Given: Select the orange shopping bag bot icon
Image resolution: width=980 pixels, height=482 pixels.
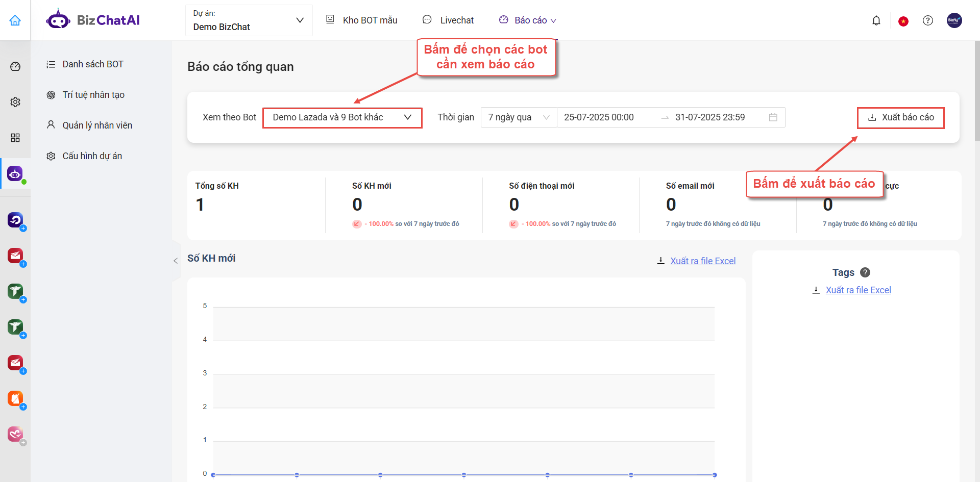Looking at the screenshot, I should [15, 398].
